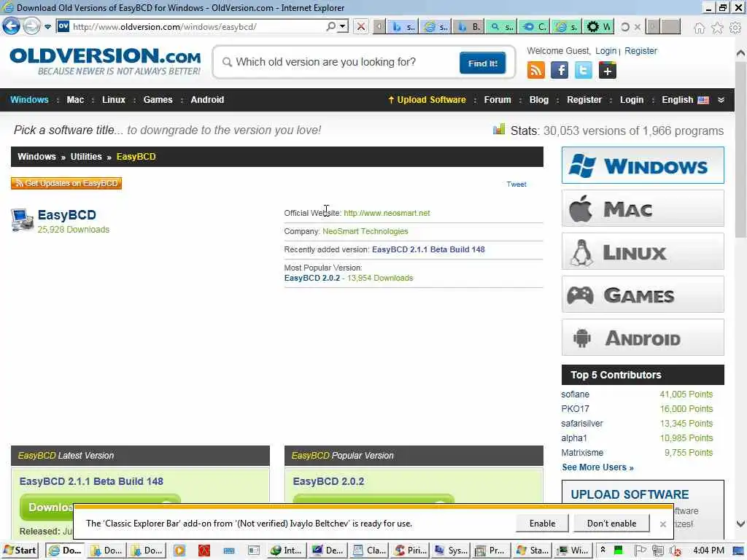Screen dimensions: 747x560
Task: Switch to the browser tab labeled C.
Action: coord(534,27)
